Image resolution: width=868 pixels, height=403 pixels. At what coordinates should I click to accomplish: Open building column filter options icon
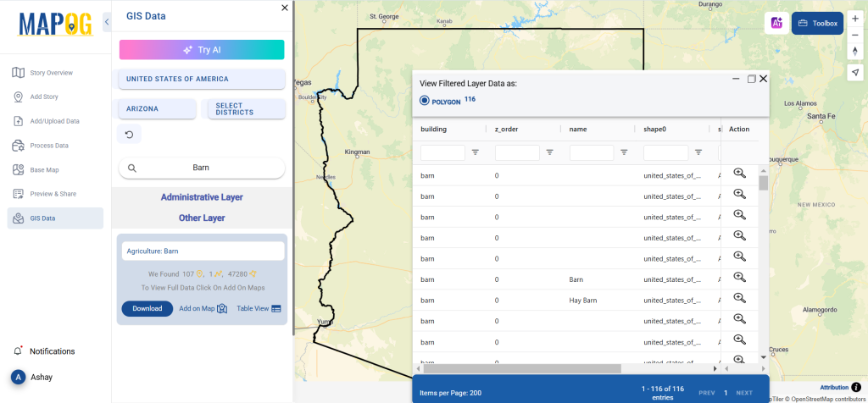[476, 152]
